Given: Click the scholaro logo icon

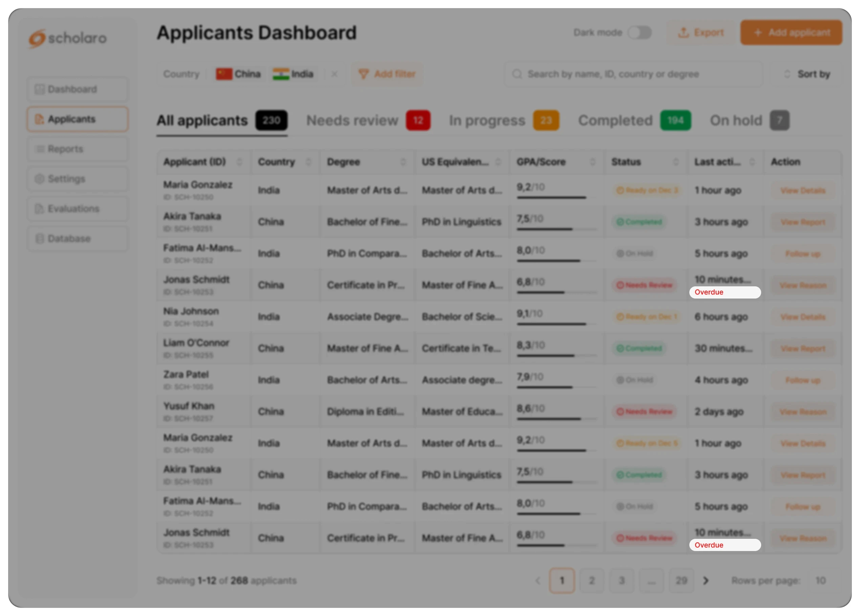Looking at the screenshot, I should click(37, 38).
